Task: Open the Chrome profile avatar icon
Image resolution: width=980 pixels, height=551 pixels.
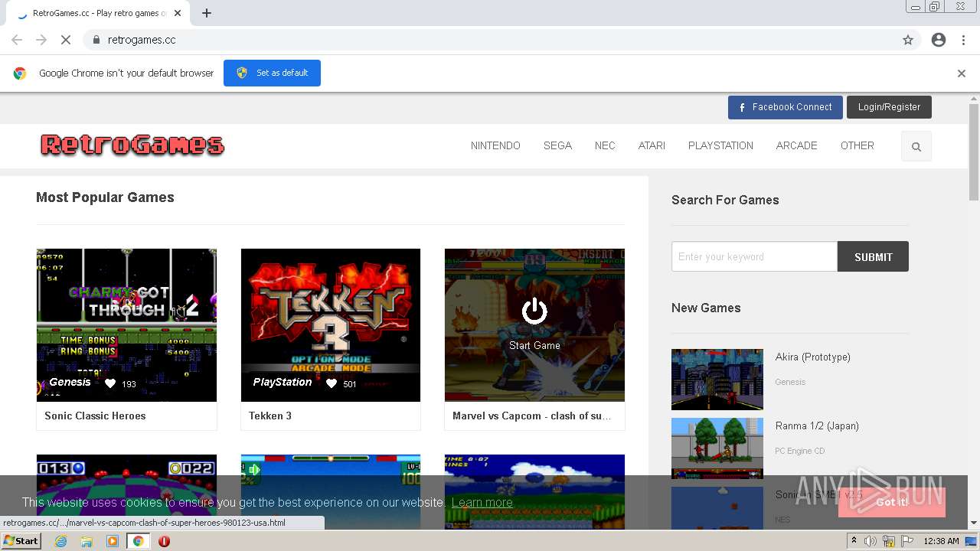Action: 939,40
